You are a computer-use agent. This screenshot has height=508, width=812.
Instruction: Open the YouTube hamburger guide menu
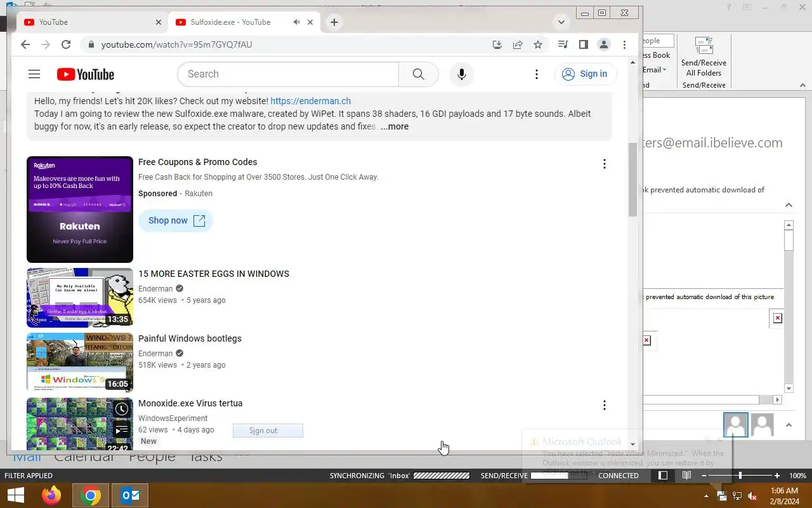coord(34,74)
